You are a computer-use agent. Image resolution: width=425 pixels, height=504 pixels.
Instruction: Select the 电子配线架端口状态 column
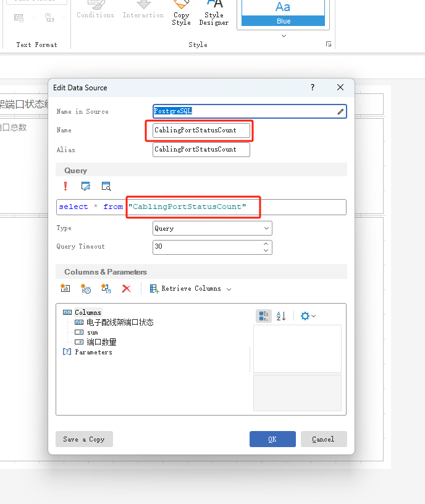[x=120, y=322]
